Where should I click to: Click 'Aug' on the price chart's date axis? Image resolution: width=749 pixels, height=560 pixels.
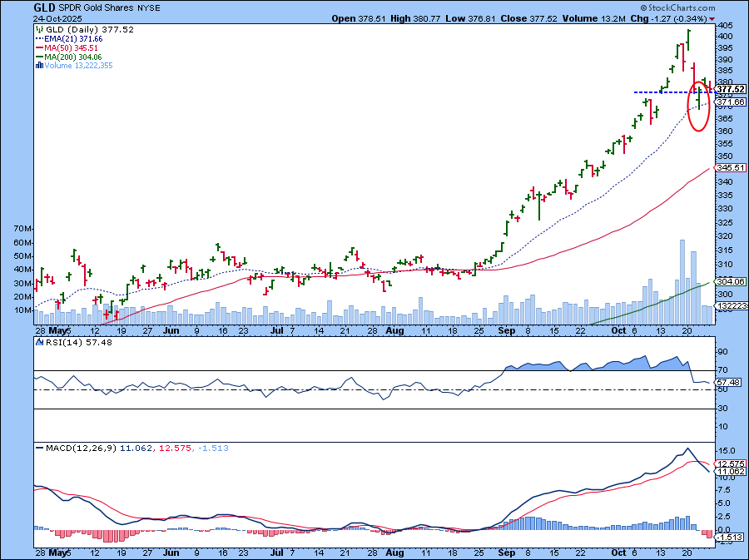click(x=394, y=330)
